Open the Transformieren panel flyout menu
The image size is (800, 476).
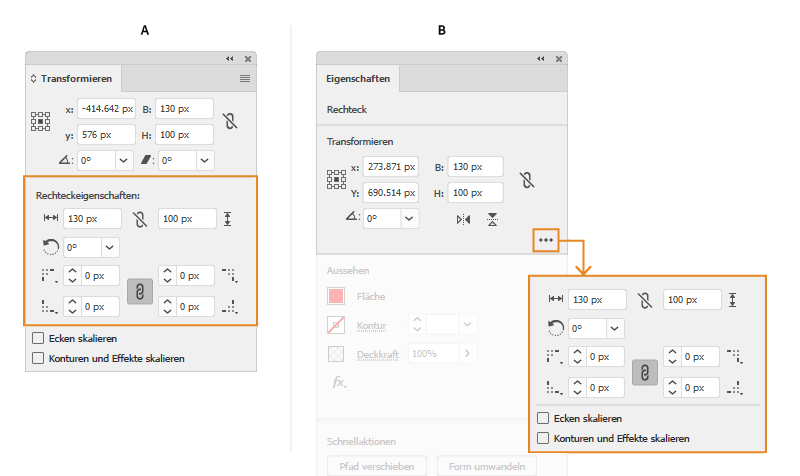pos(245,78)
